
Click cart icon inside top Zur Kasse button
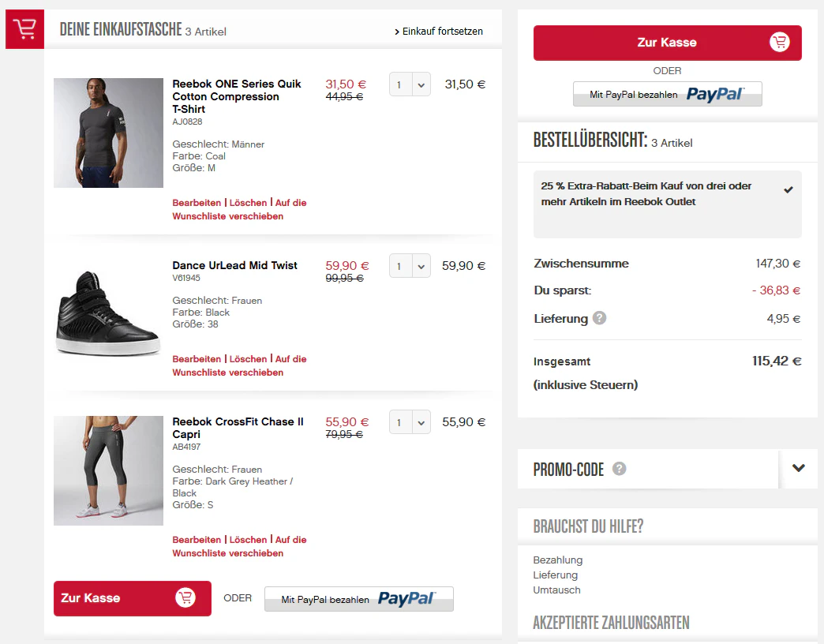click(x=779, y=42)
